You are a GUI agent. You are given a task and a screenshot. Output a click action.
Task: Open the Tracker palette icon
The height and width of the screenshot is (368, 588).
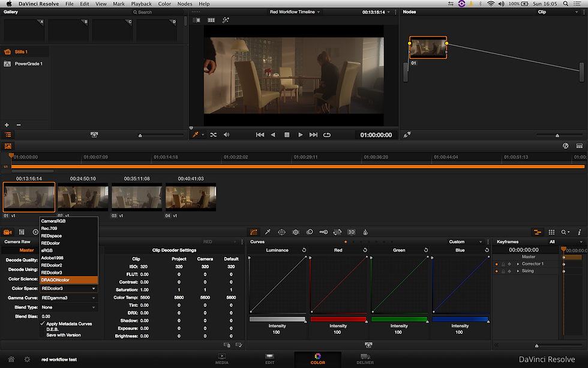pyautogui.click(x=295, y=232)
